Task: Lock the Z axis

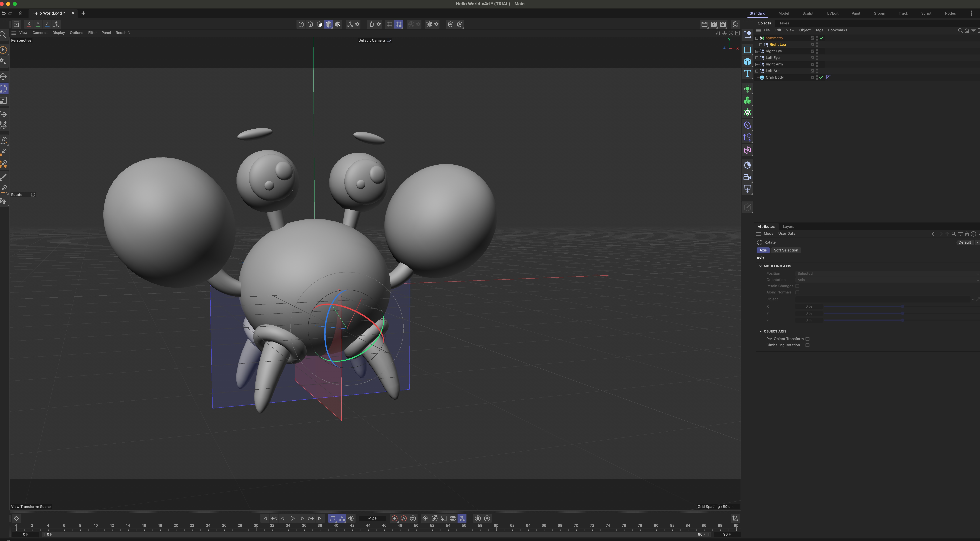Action: [47, 24]
